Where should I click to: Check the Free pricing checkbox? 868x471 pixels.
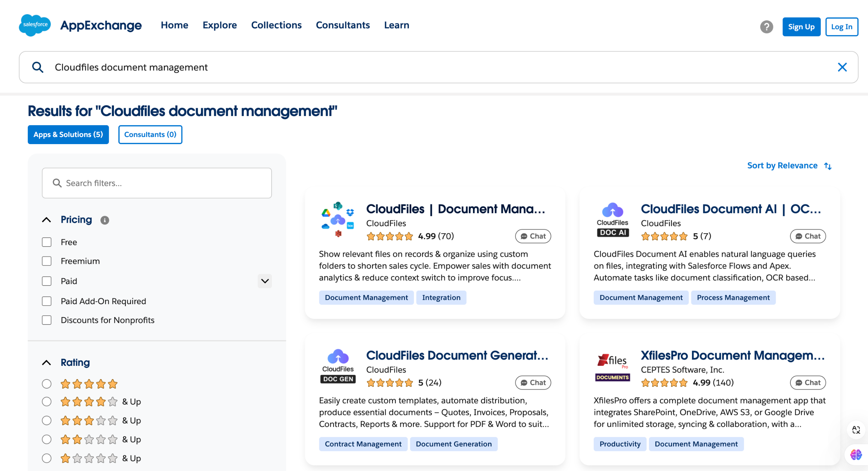(46, 242)
